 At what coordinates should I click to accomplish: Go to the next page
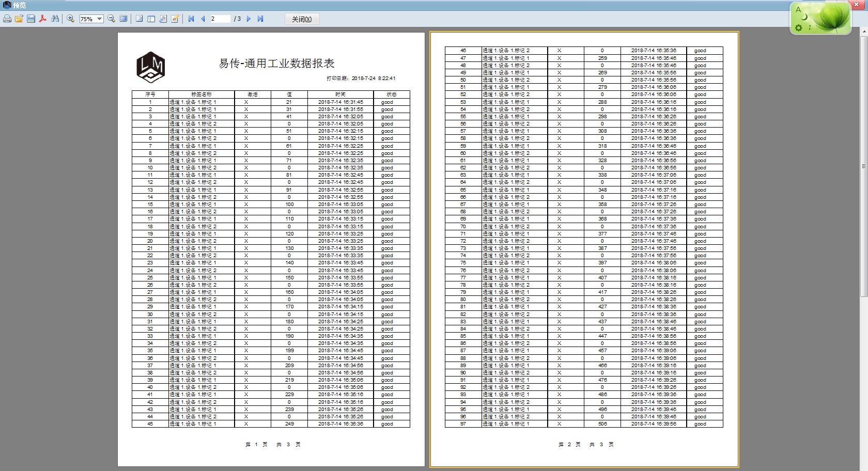[249, 19]
